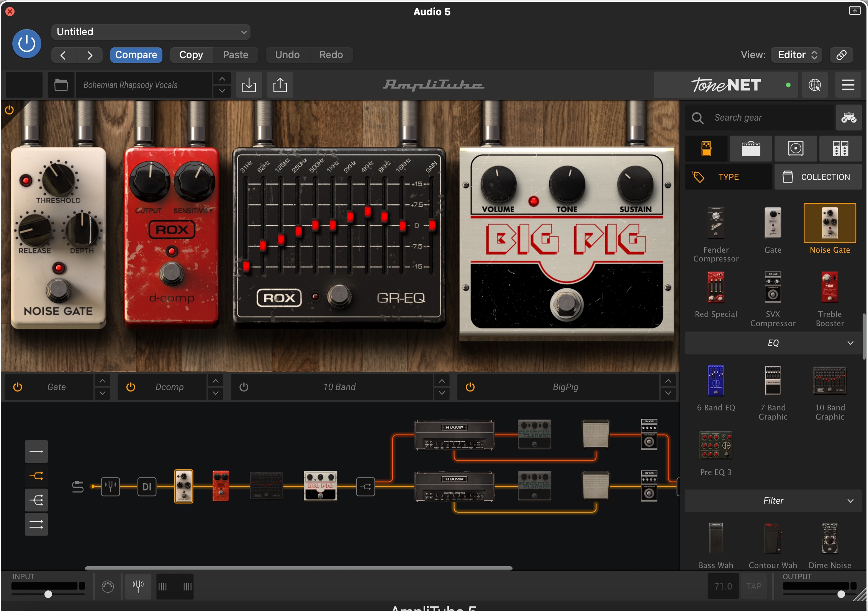Image resolution: width=868 pixels, height=611 pixels.
Task: Toggle power for the Dcomp slot
Action: point(131,387)
